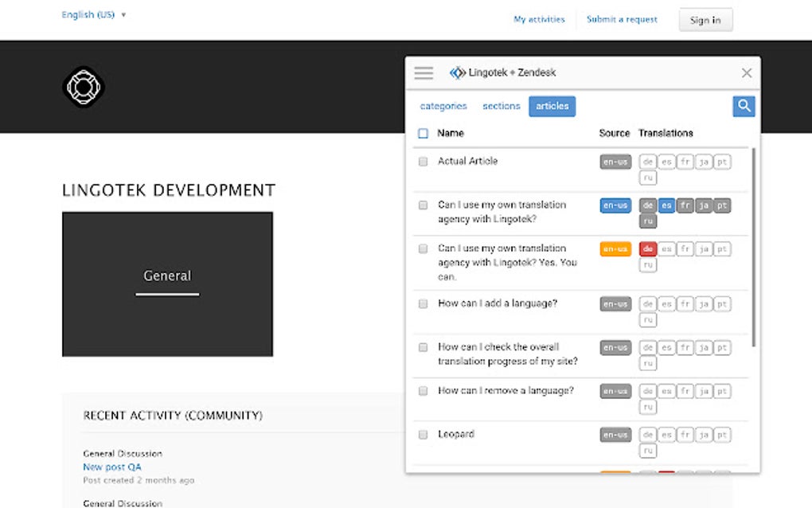812x508 pixels.
Task: Click the red de badge on the third article
Action: [647, 248]
